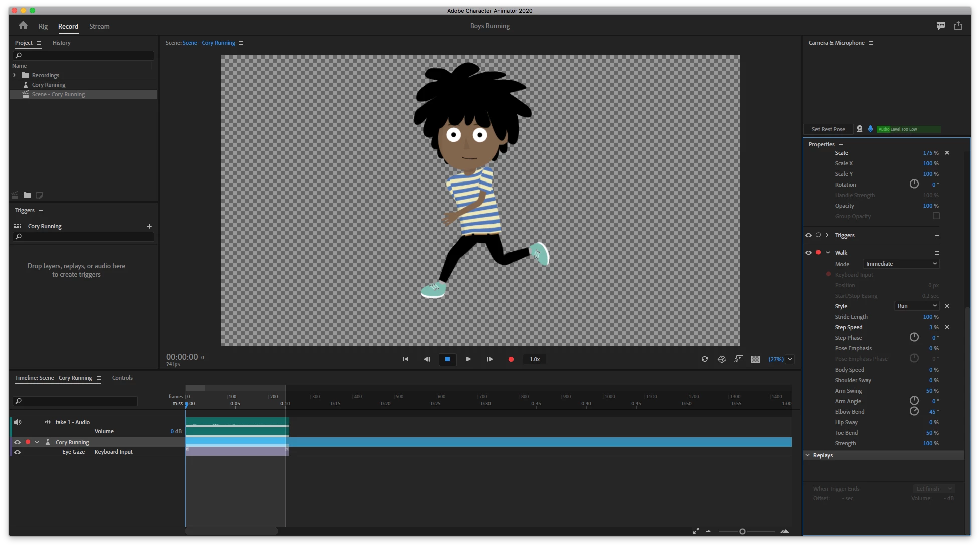
Task: Switch to the Rig tab
Action: coord(43,27)
